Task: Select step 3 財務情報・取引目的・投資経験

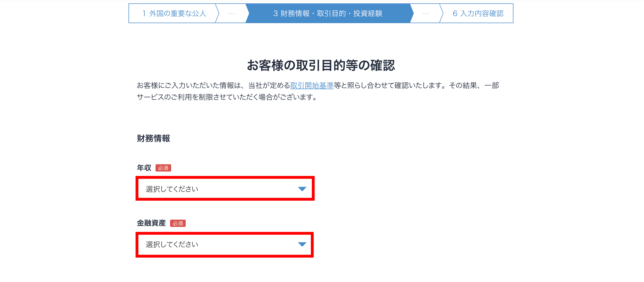Action: 328,13
